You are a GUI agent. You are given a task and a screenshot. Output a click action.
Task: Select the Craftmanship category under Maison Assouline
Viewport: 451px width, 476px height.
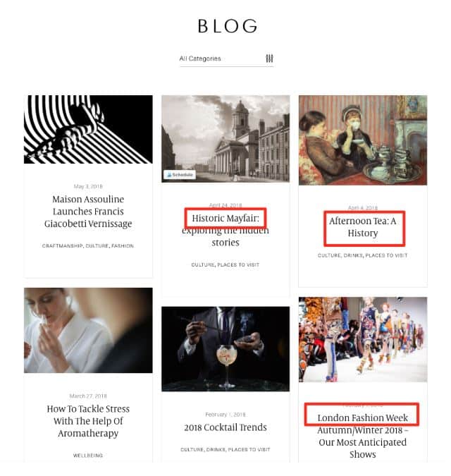pos(62,246)
